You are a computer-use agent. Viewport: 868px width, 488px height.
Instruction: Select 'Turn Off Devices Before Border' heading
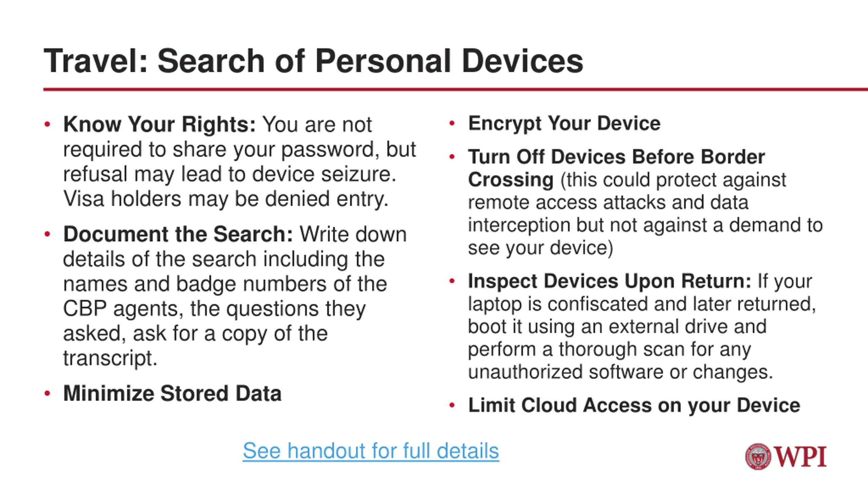pos(616,157)
